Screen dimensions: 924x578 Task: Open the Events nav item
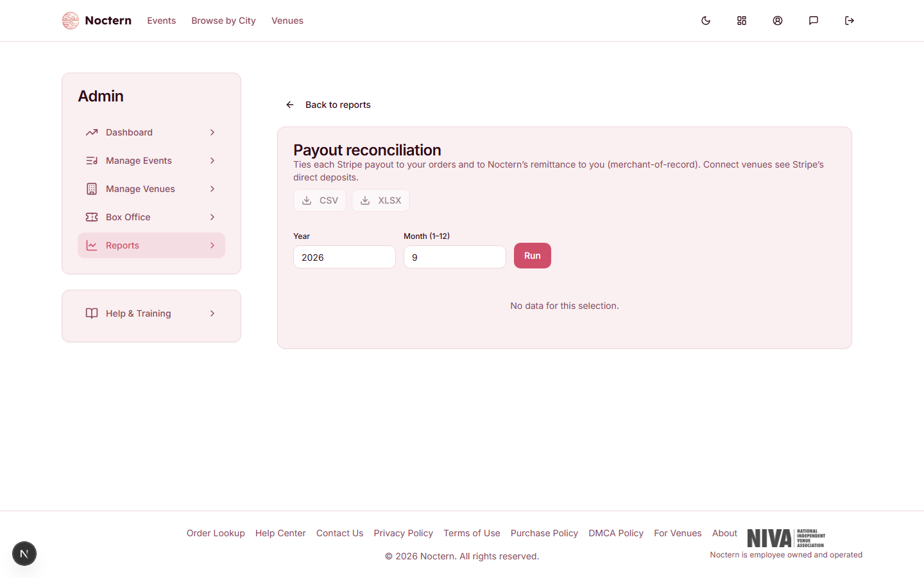click(x=161, y=21)
